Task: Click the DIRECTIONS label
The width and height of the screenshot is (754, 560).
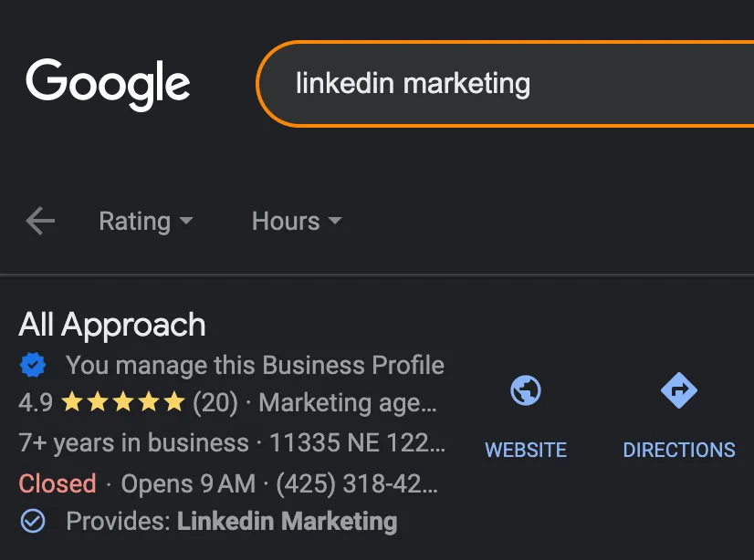Action: [x=679, y=450]
